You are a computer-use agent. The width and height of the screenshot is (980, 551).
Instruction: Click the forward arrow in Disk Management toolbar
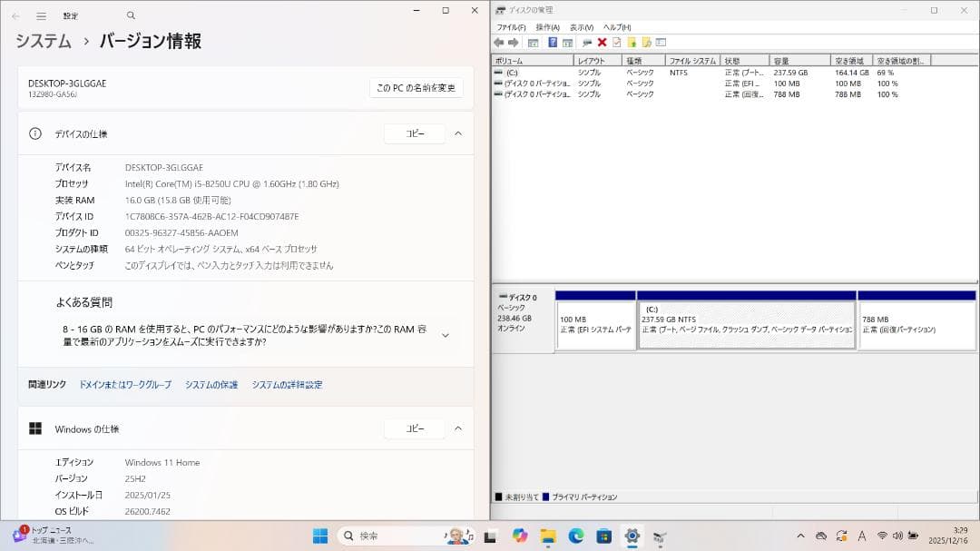[514, 41]
